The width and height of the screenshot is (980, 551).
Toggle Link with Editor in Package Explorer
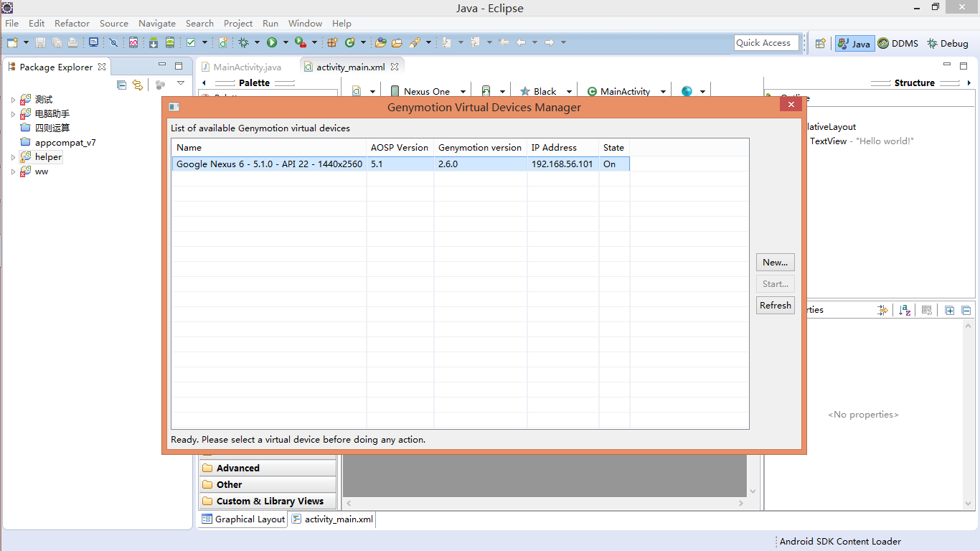(138, 85)
